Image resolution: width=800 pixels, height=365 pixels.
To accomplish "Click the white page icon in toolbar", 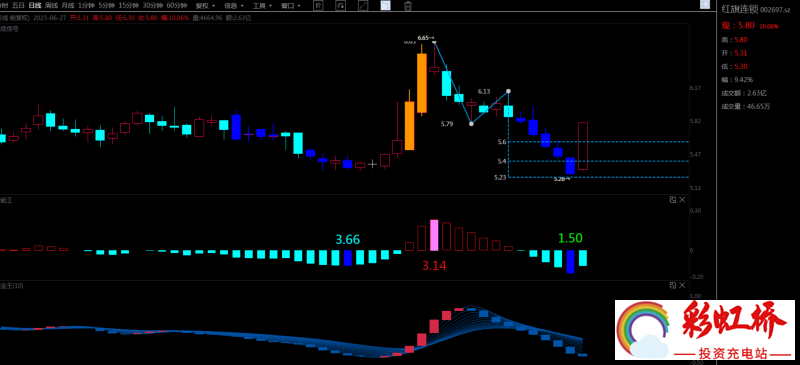I will click(x=385, y=6).
